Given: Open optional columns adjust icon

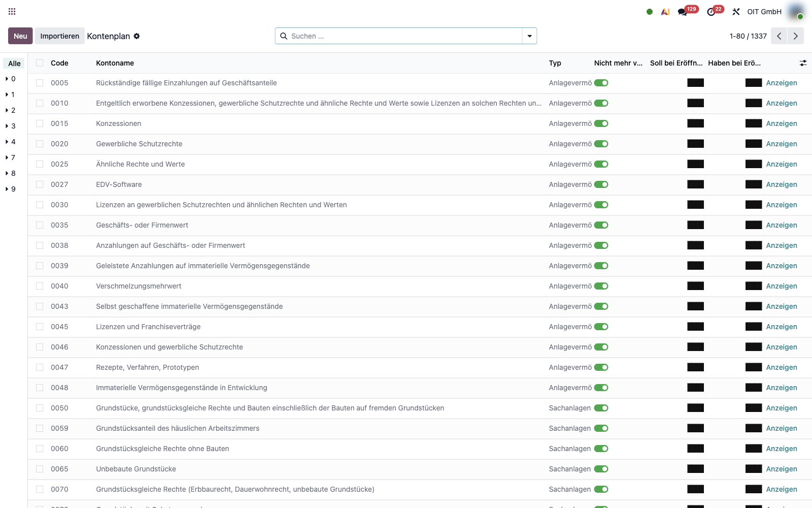Looking at the screenshot, I should pos(803,63).
